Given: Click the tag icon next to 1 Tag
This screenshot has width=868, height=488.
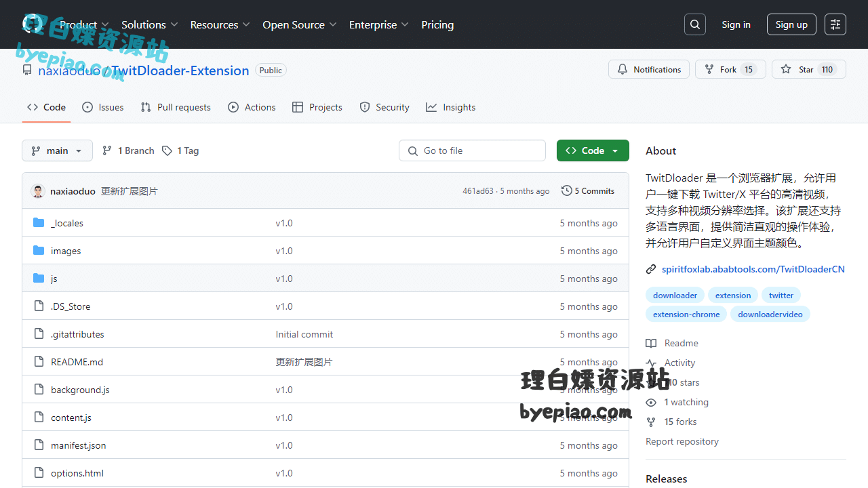Looking at the screenshot, I should point(167,150).
